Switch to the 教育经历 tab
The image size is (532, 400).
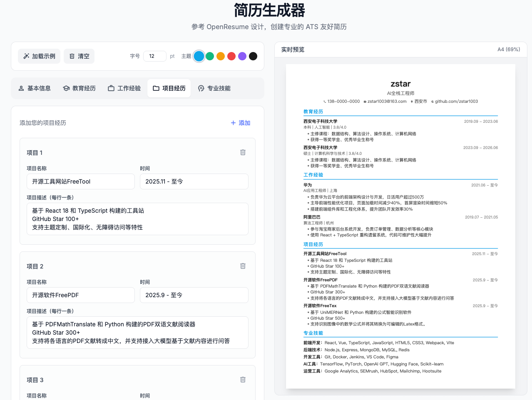pyautogui.click(x=79, y=88)
